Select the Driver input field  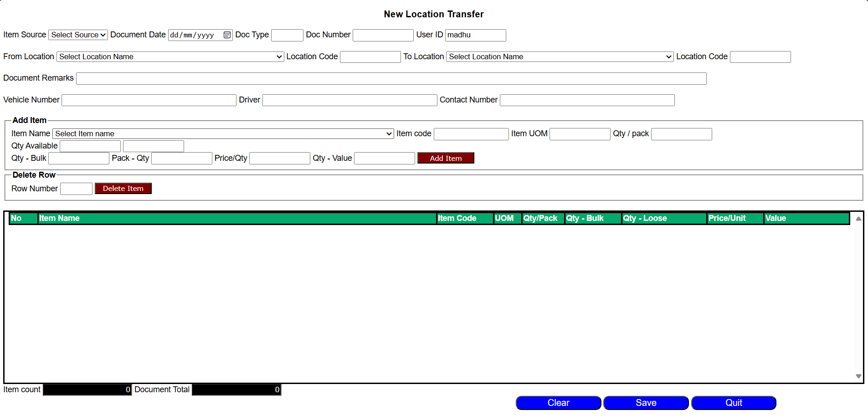pyautogui.click(x=349, y=100)
